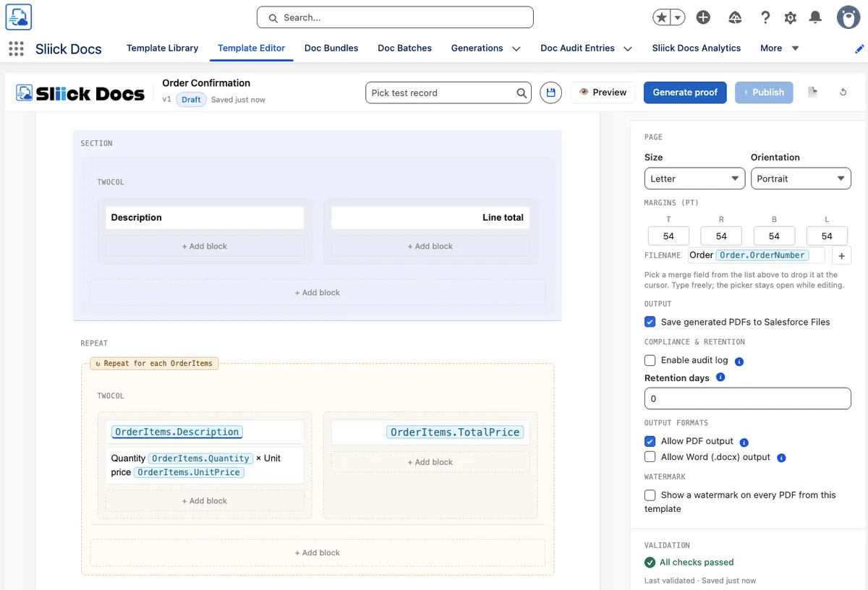
Task: Open the global actions plus icon
Action: pyautogui.click(x=703, y=18)
